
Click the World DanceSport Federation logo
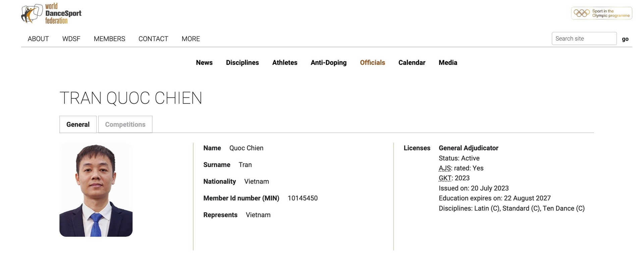point(51,13)
